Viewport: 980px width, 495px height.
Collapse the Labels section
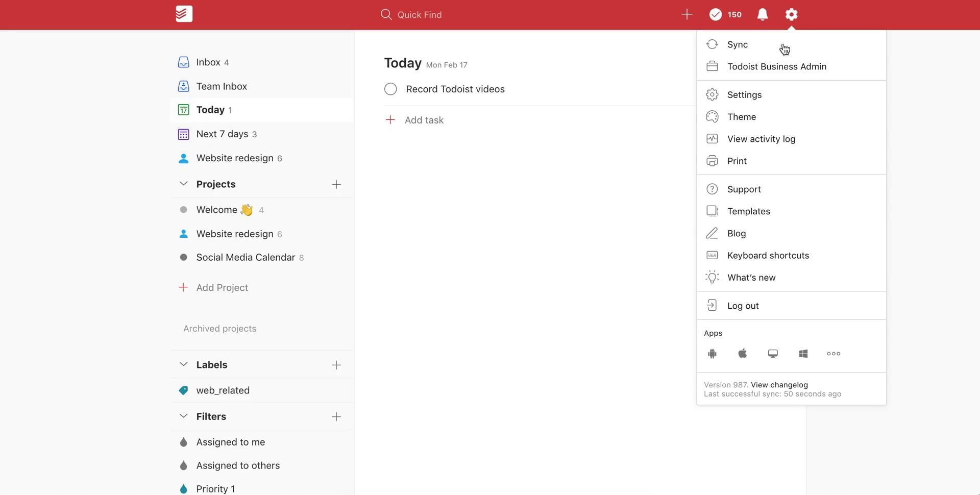coord(183,364)
